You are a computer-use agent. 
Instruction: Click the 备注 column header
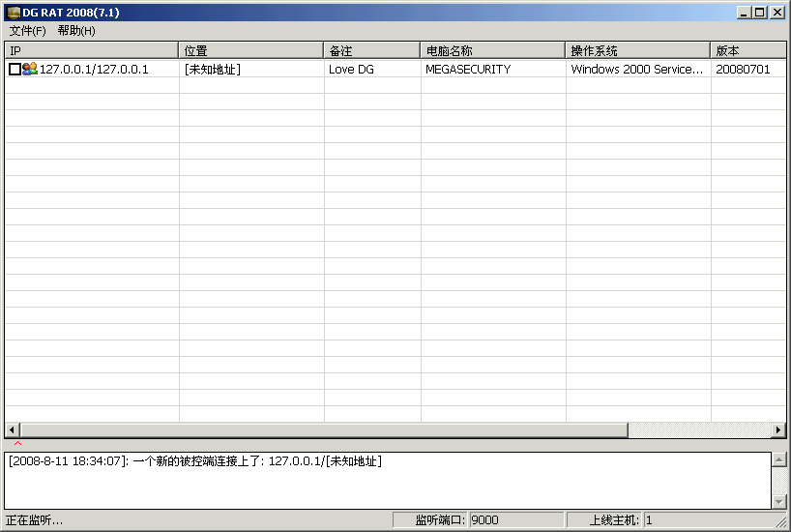(371, 50)
